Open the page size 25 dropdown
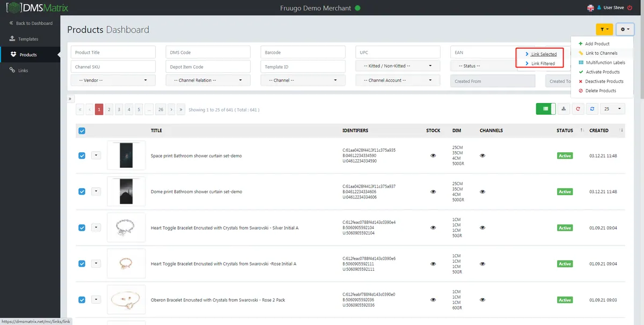644x325 pixels. 613,109
